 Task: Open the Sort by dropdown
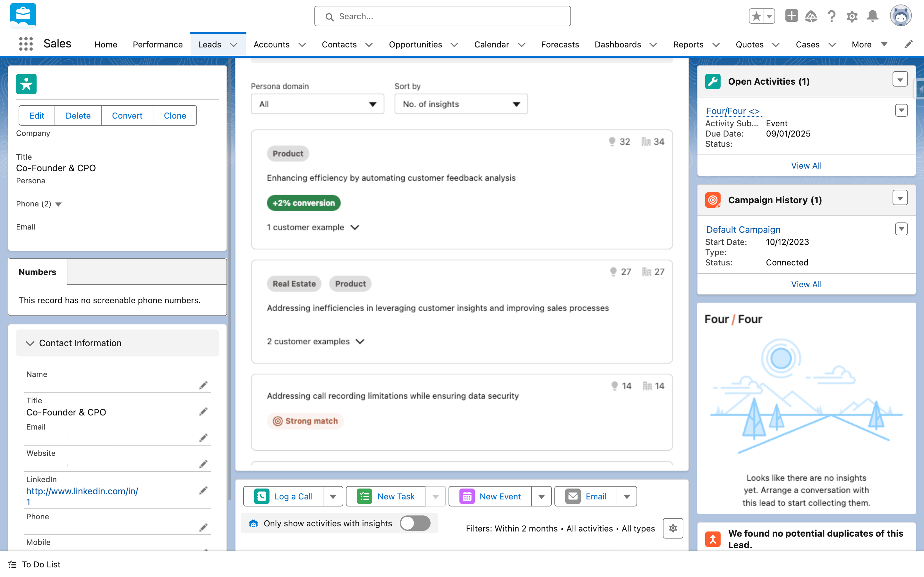[x=461, y=104]
